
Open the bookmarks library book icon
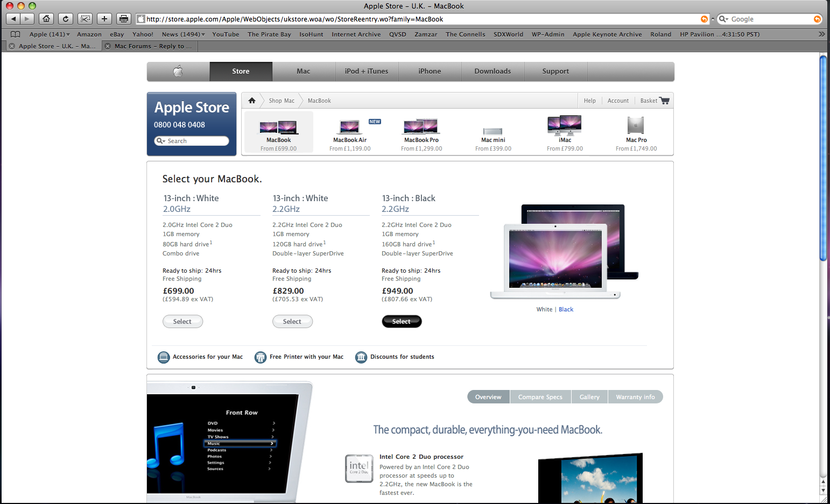(x=15, y=34)
